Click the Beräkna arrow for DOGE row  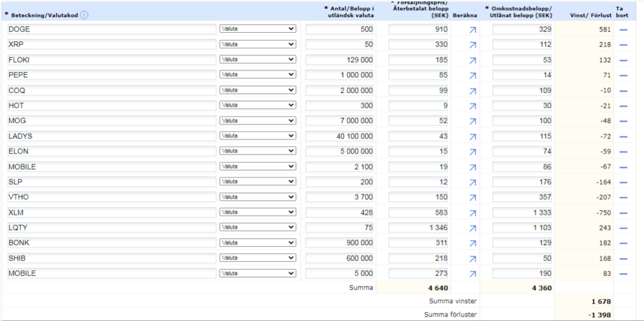tap(473, 30)
